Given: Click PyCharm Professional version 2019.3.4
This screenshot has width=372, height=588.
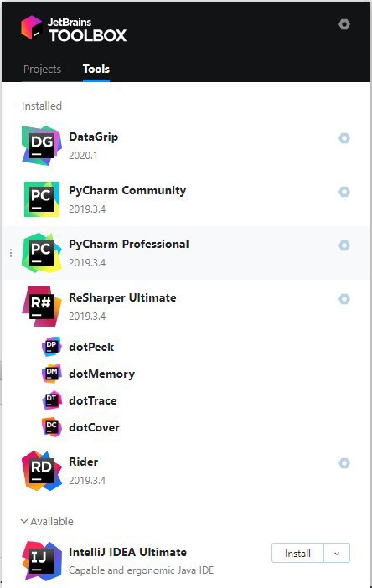Looking at the screenshot, I should coord(87,263).
